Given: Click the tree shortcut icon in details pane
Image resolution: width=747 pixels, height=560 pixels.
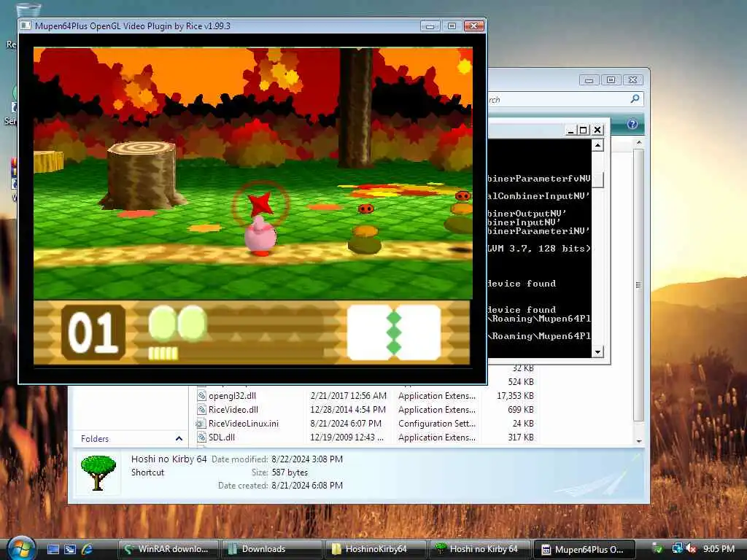Looking at the screenshot, I should click(x=98, y=472).
